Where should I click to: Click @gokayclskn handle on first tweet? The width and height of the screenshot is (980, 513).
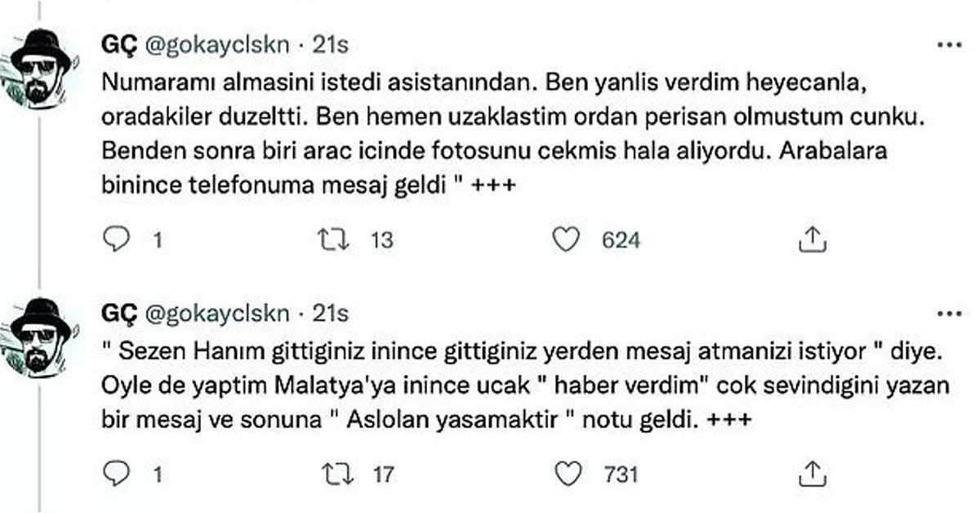tap(218, 46)
